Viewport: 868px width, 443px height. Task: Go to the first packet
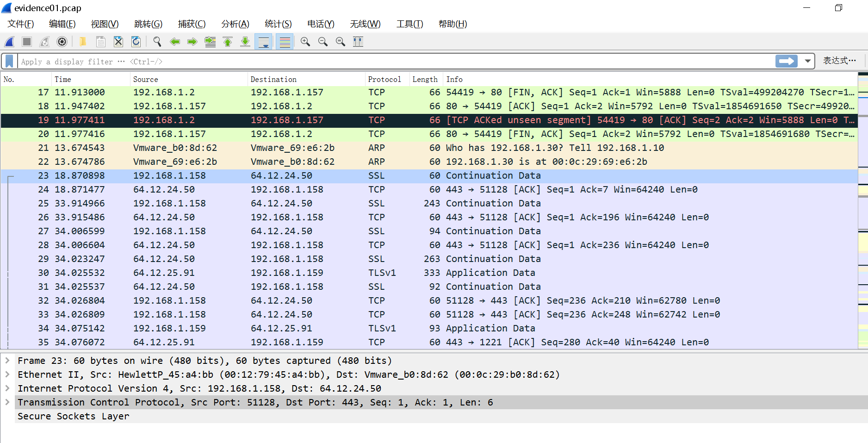click(228, 42)
